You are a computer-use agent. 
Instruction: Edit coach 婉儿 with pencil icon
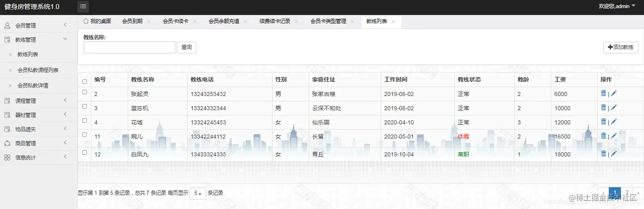point(614,136)
